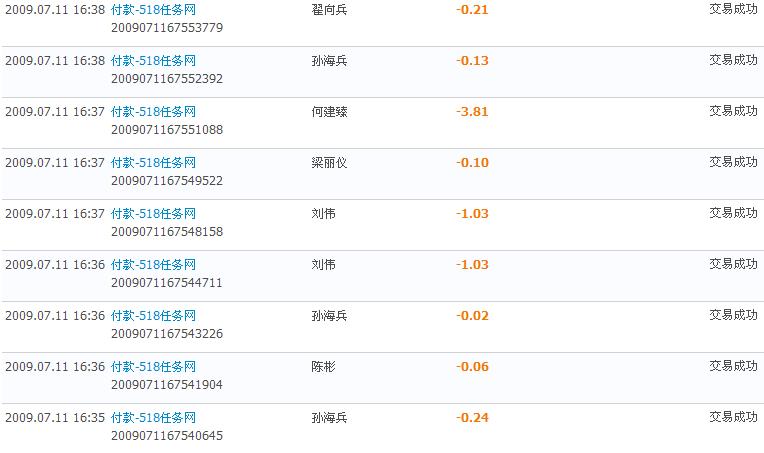Click the 交易成功 status in the 陈彬 row
This screenshot has width=764, height=453.
coord(733,367)
